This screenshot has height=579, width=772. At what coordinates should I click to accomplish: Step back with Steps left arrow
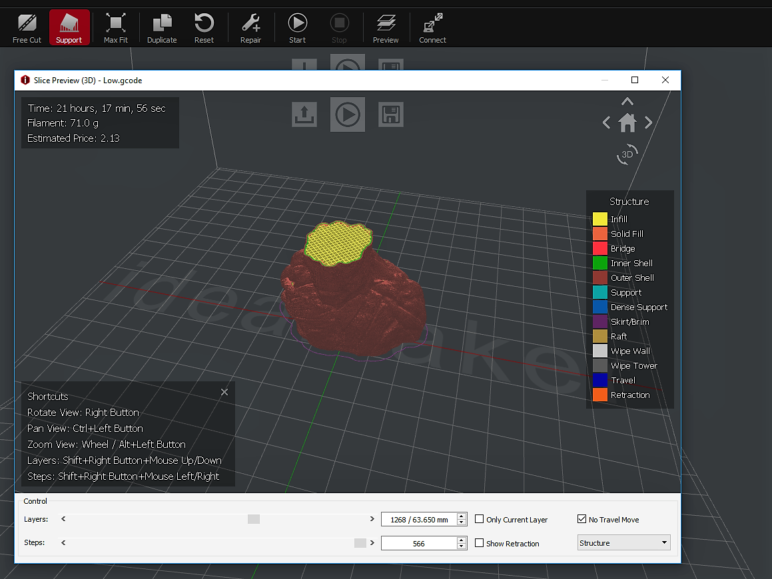coord(63,543)
